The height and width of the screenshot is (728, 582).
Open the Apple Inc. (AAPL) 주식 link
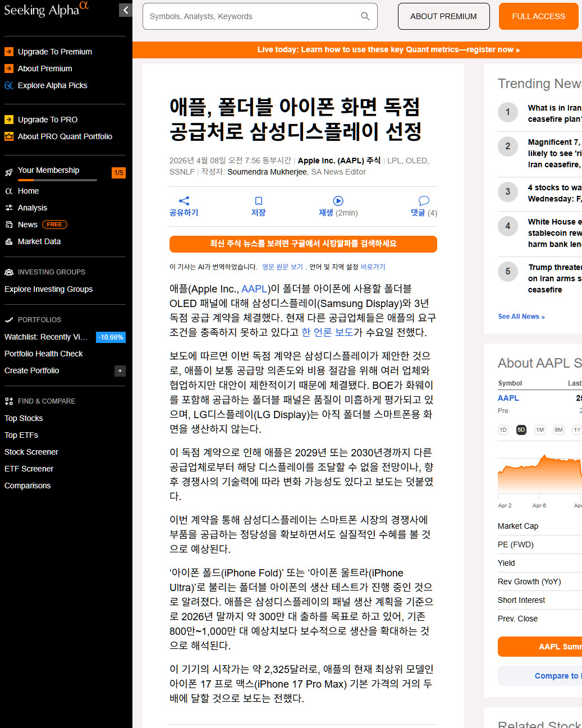339,161
